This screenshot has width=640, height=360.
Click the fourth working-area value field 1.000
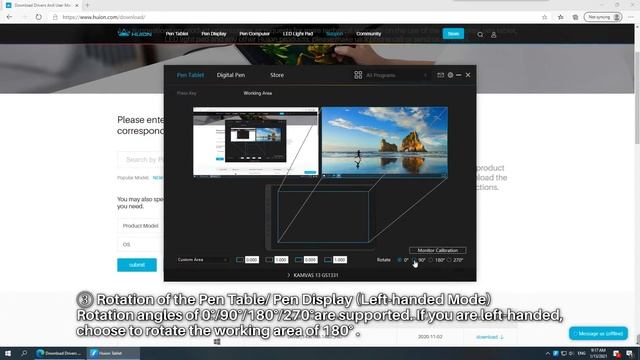340,260
